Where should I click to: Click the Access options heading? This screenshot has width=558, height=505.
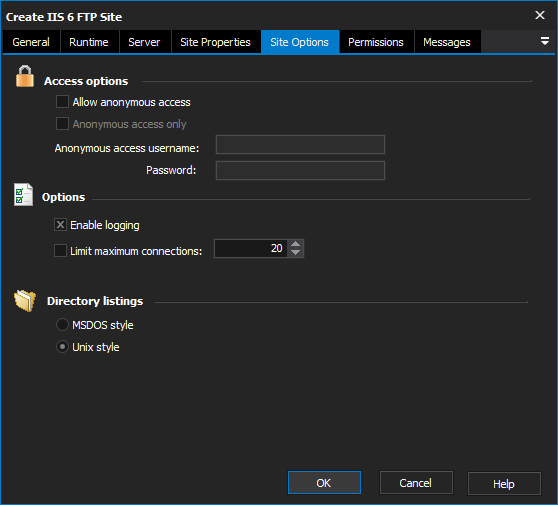(x=86, y=81)
